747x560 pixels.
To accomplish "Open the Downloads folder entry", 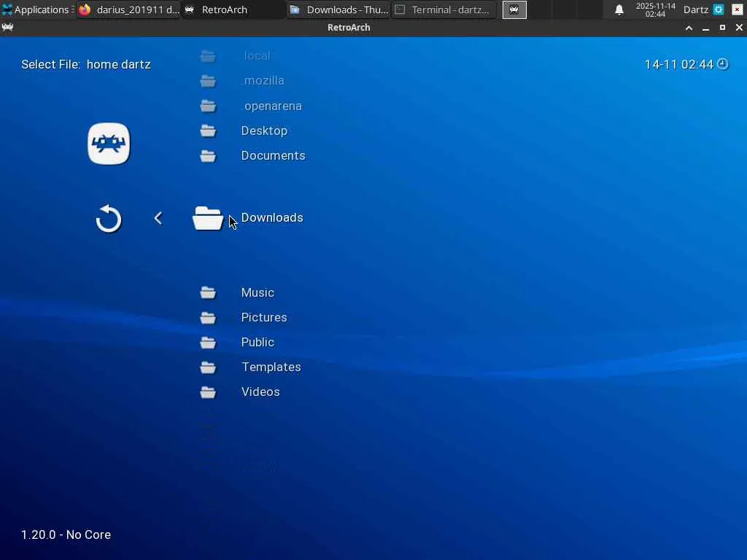I will pos(272,217).
